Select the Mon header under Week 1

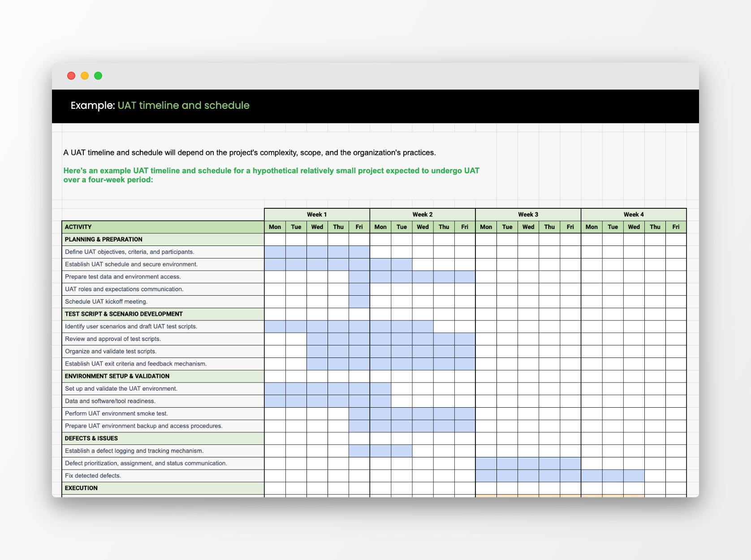(x=275, y=227)
